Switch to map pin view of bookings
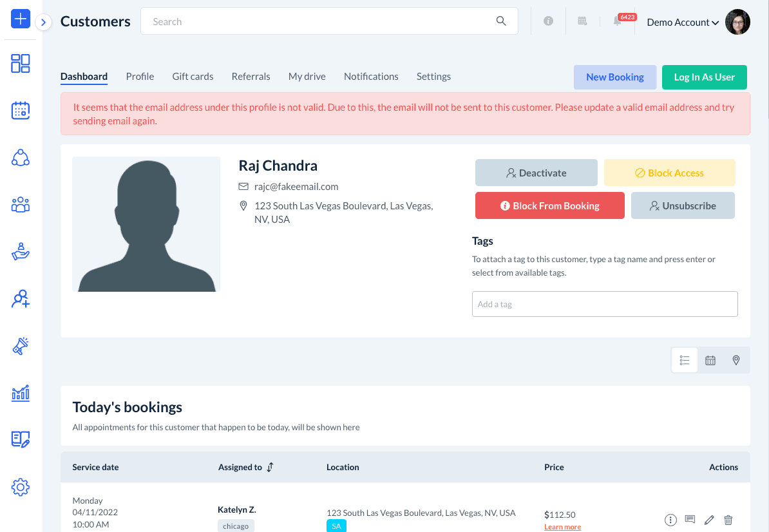 pyautogui.click(x=736, y=361)
